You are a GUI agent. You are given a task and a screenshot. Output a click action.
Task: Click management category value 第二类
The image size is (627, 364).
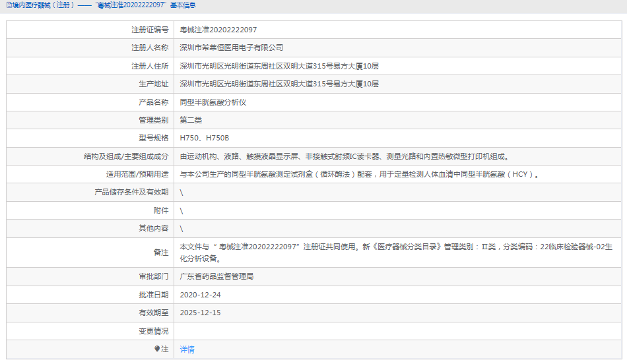tap(191, 120)
